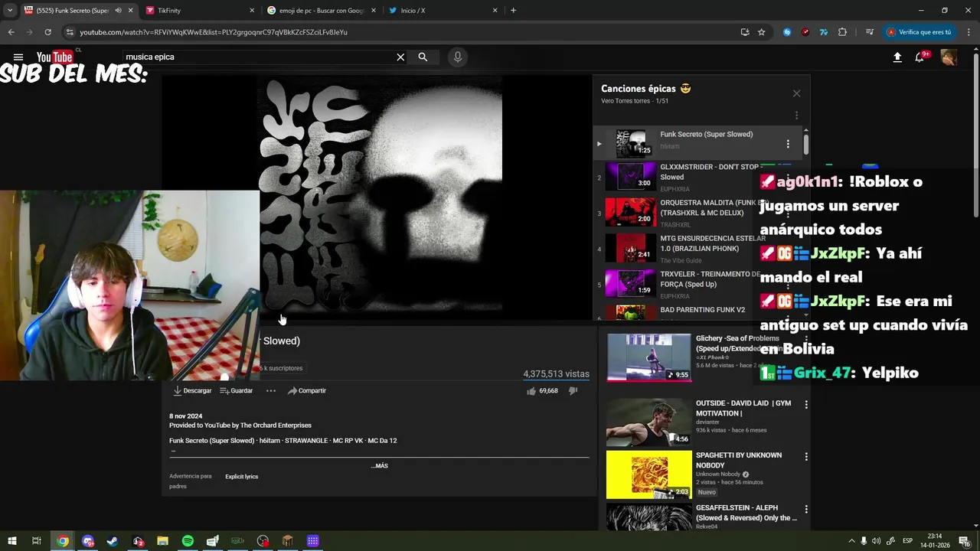Open YouTube notifications bell
The height and width of the screenshot is (551, 980).
tap(920, 57)
